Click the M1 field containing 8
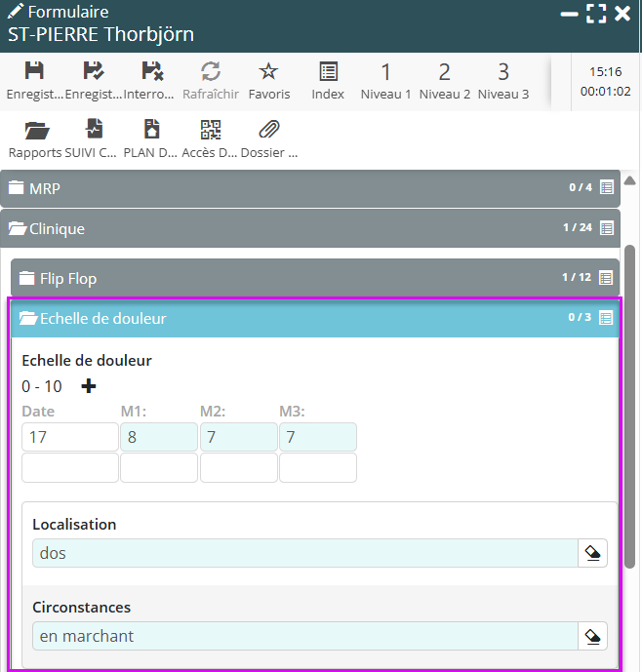The height and width of the screenshot is (672, 642). [x=159, y=437]
